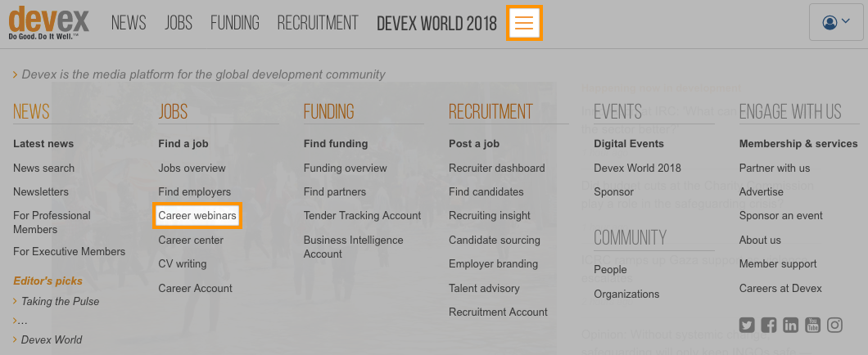Open Career webinars link

(197, 216)
